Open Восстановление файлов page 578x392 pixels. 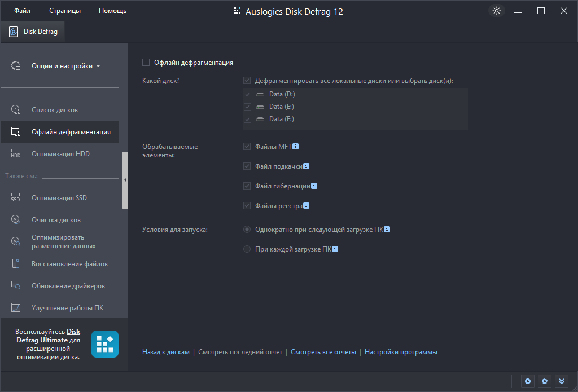60,264
